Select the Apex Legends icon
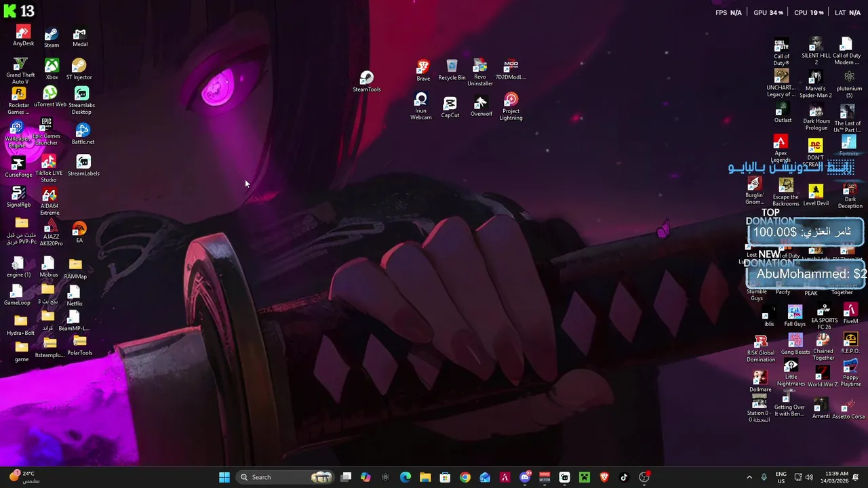The width and height of the screenshot is (868, 488). (x=781, y=150)
